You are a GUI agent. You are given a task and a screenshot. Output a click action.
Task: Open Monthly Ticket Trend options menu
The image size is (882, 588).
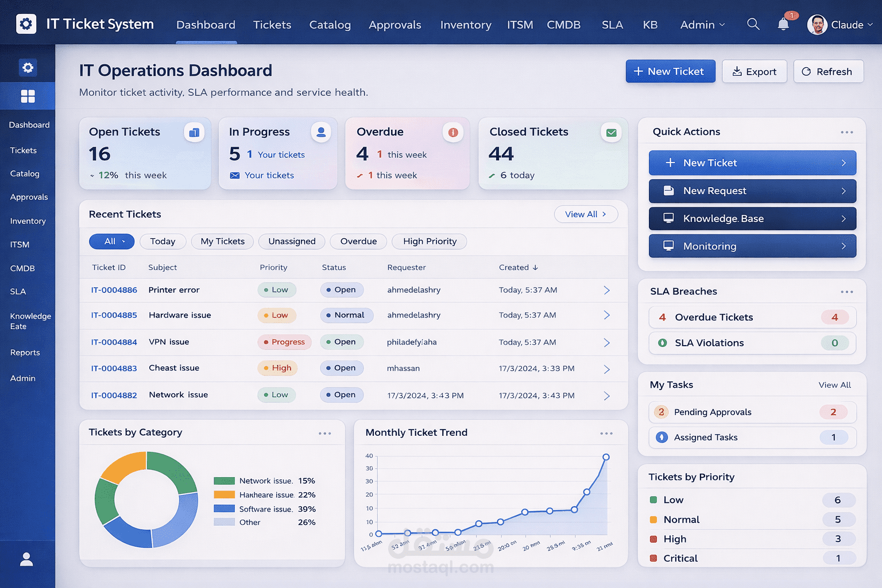[x=606, y=434]
